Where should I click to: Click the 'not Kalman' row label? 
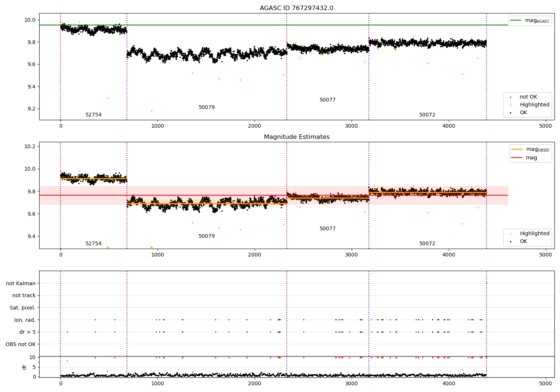[x=21, y=283]
